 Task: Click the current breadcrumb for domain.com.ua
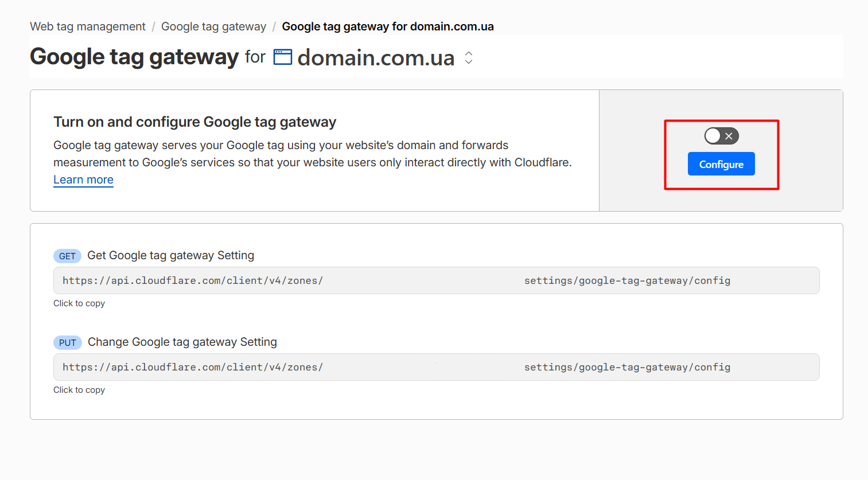point(388,26)
